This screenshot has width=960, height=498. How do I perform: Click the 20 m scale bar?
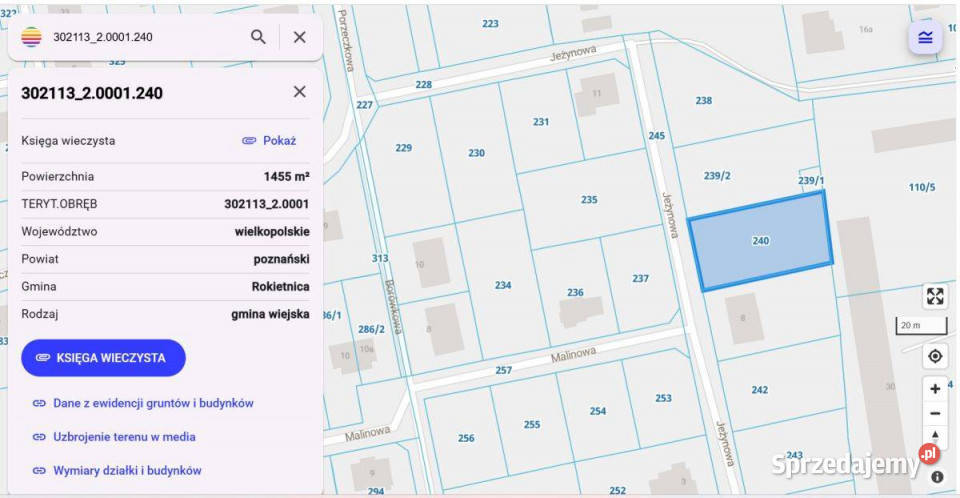(x=921, y=326)
